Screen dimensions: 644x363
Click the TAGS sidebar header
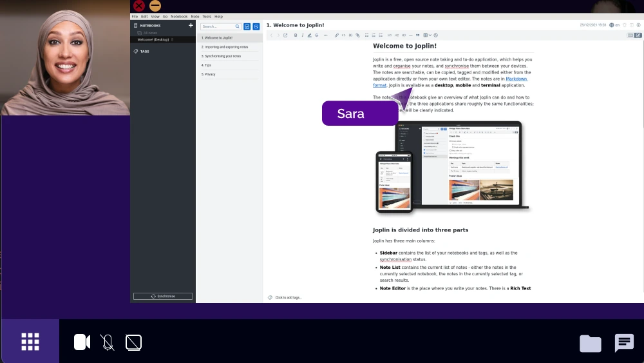tap(144, 52)
